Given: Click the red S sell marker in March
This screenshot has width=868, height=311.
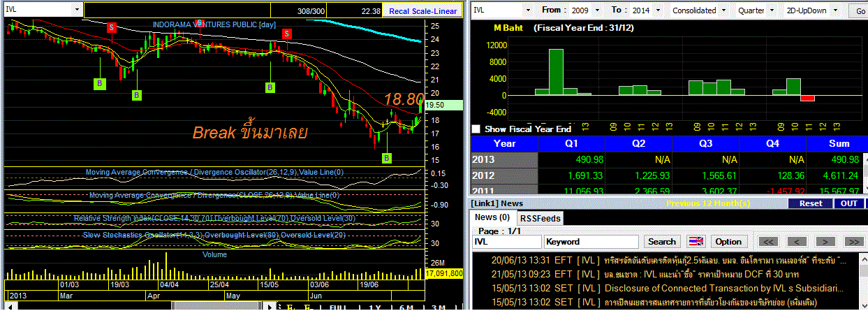Looking at the screenshot, I should coord(111,27).
